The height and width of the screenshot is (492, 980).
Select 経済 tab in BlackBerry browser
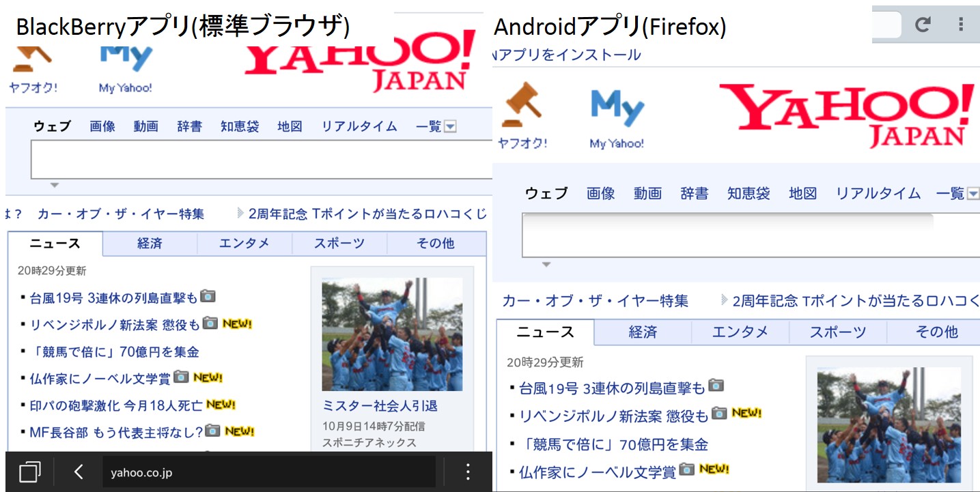[150, 244]
